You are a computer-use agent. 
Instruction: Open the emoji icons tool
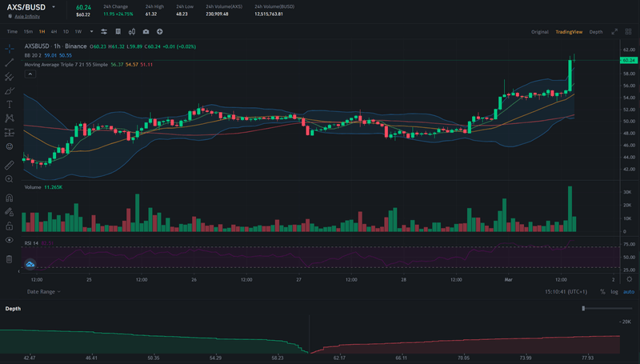coord(10,146)
